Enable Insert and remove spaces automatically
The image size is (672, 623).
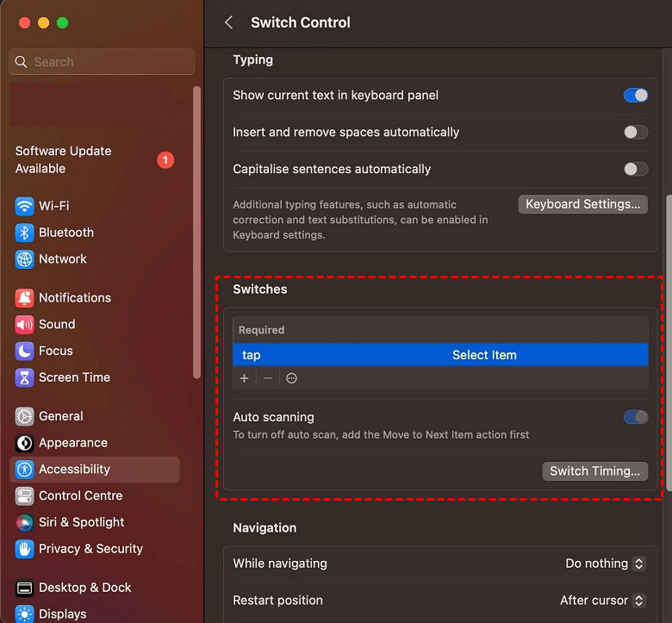click(636, 132)
